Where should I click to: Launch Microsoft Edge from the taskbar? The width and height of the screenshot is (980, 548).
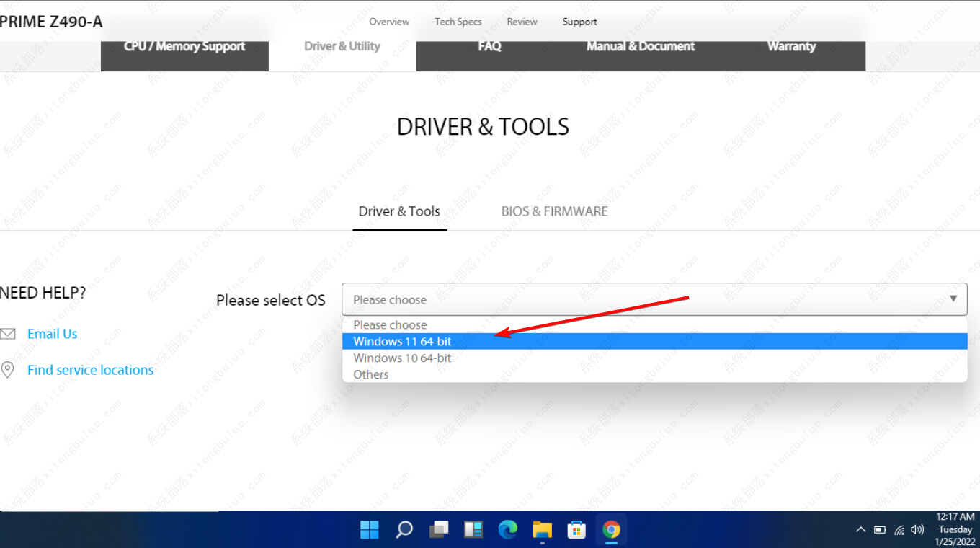point(508,530)
